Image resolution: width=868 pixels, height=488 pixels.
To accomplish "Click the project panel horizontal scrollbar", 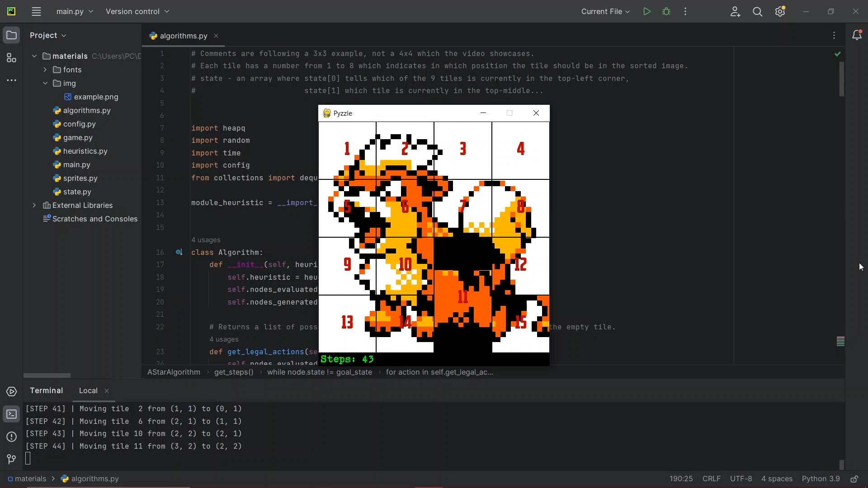I will pos(47,376).
